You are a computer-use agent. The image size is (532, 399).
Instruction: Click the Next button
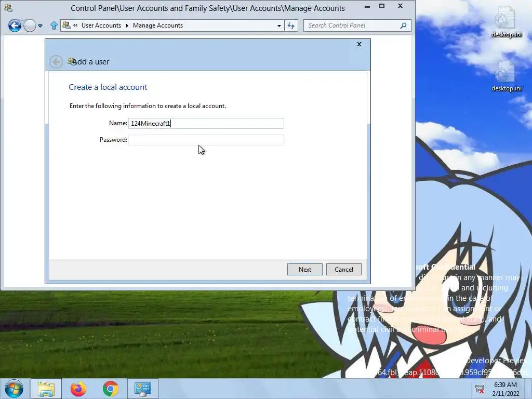click(304, 270)
